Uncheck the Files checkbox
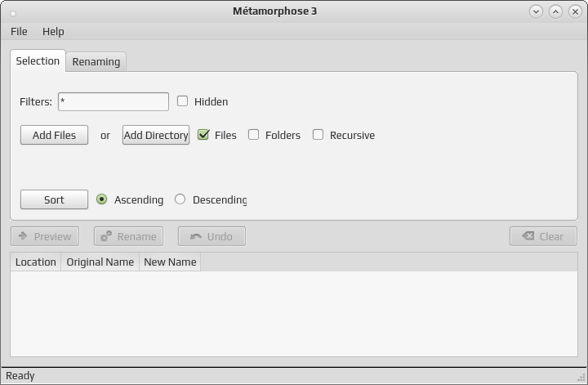 pos(203,134)
